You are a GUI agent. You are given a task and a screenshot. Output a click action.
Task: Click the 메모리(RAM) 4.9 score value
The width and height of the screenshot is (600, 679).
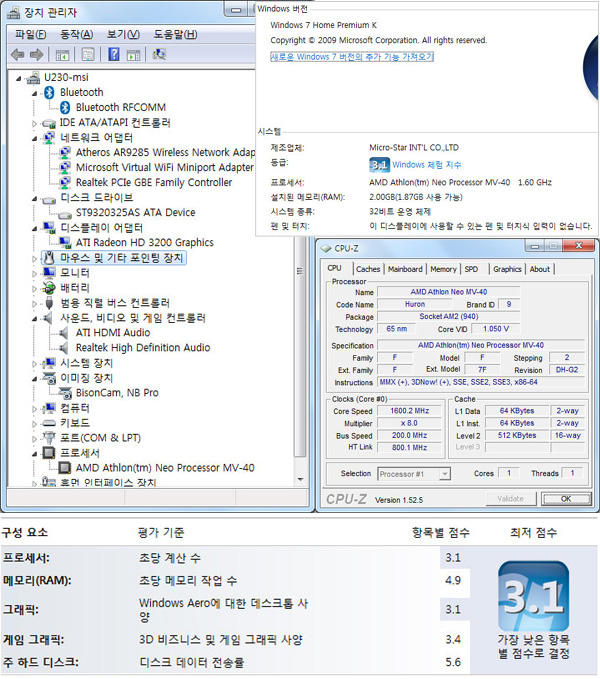(x=453, y=581)
